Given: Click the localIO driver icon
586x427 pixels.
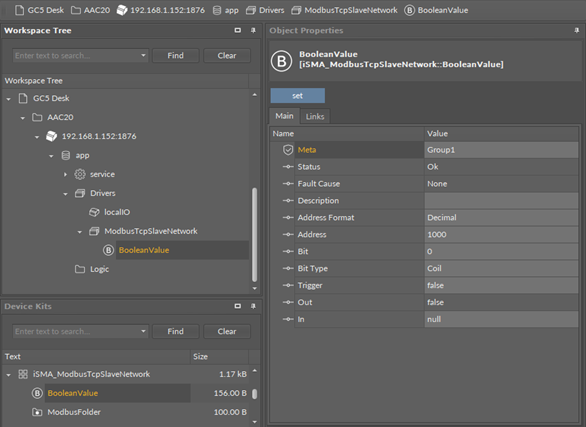Looking at the screenshot, I should coord(94,212).
